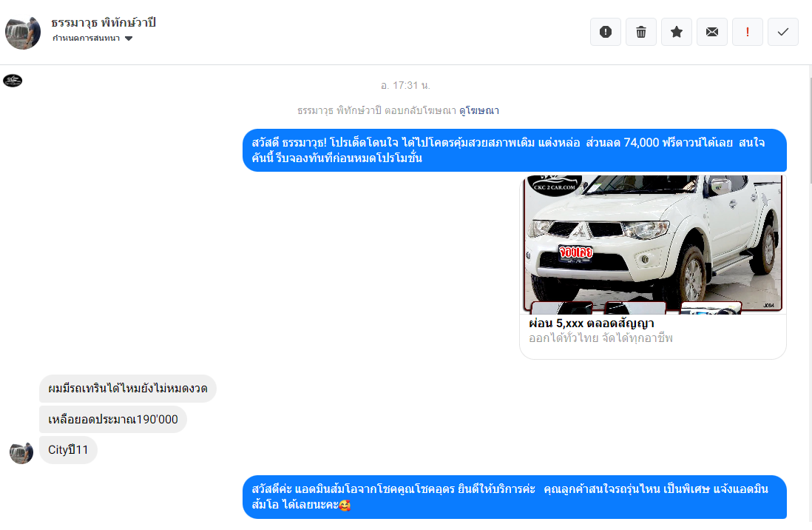Click ad subtitle ออกได้ทั่วไทย จัดได้ทุกอาชีพ
Screen dimensions: 812x530
600,338
